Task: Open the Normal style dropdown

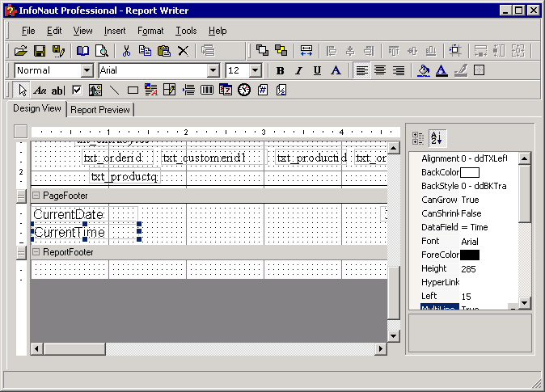Action: click(x=87, y=70)
